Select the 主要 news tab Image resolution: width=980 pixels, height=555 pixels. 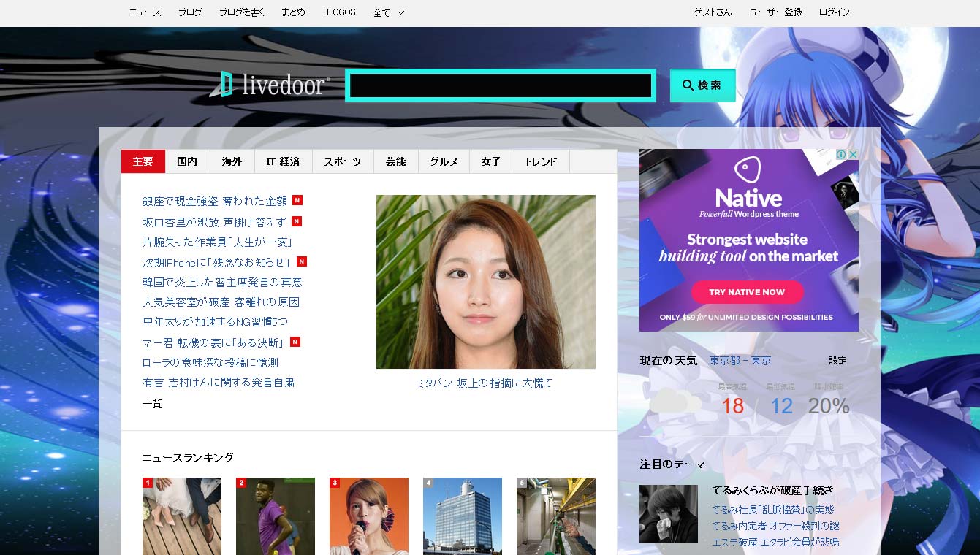[x=143, y=161]
